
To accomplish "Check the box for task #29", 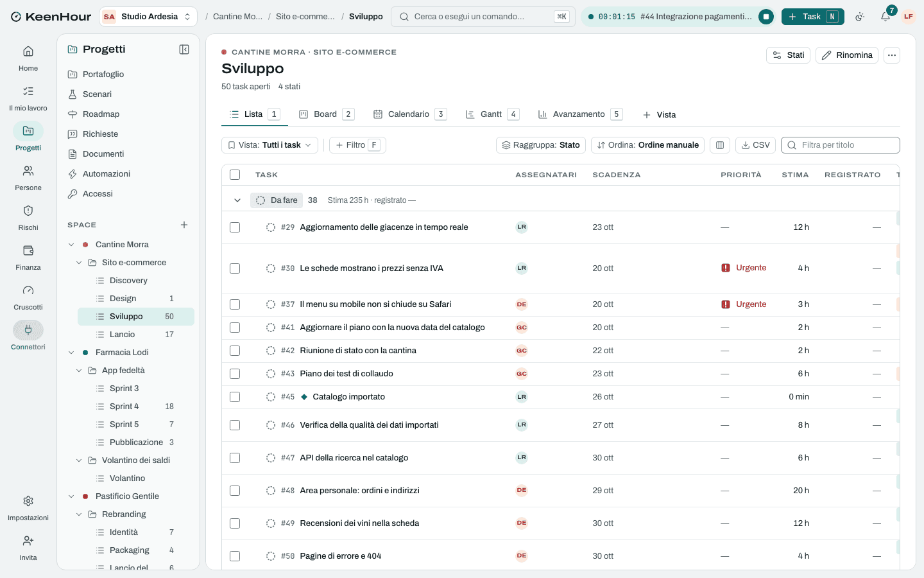I will point(235,227).
